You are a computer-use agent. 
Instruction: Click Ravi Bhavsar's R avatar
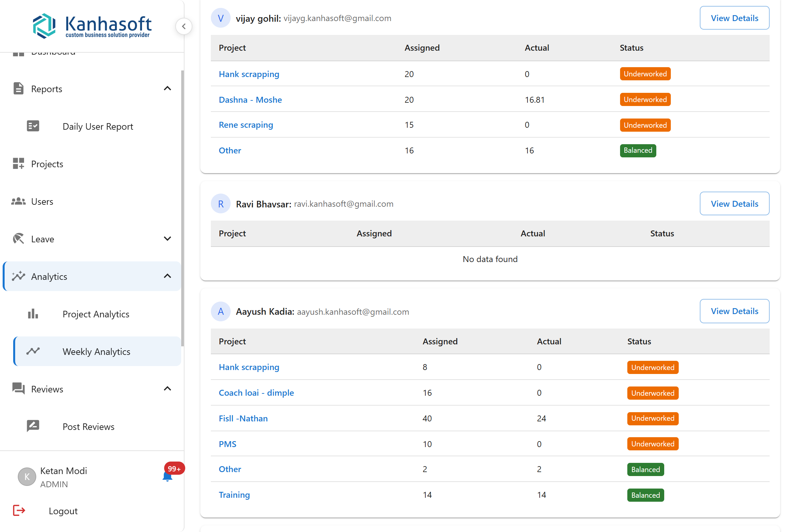(221, 203)
